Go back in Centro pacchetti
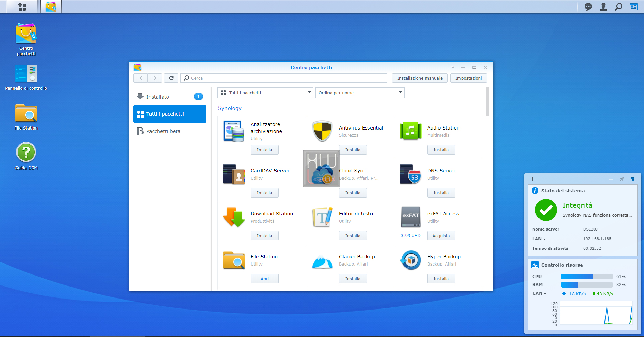The height and width of the screenshot is (337, 644). point(141,78)
